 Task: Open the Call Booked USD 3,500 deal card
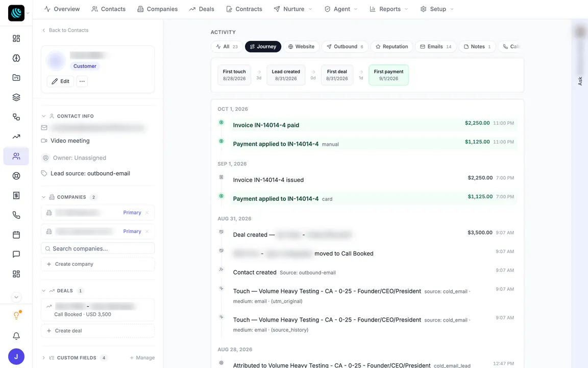pyautogui.click(x=97, y=310)
